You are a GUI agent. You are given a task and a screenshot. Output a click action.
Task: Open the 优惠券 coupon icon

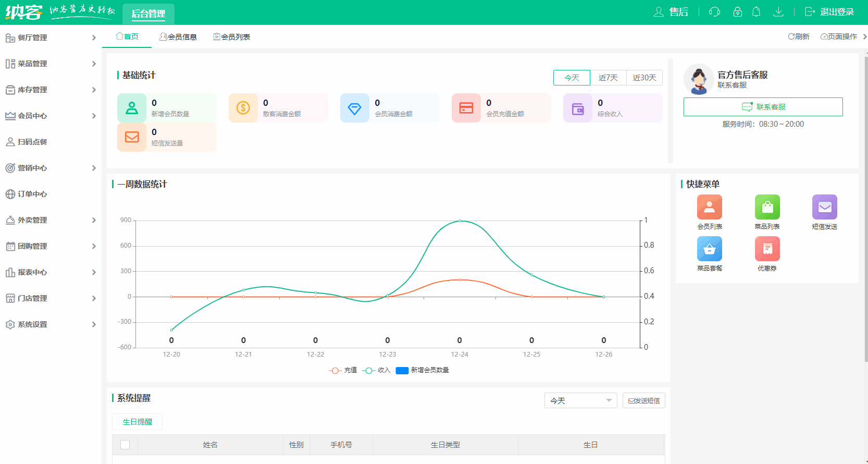point(767,249)
